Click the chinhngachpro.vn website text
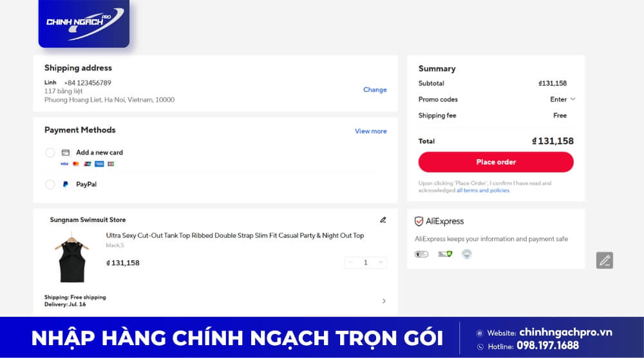Image resolution: width=644 pixels, height=358 pixels. point(565,332)
